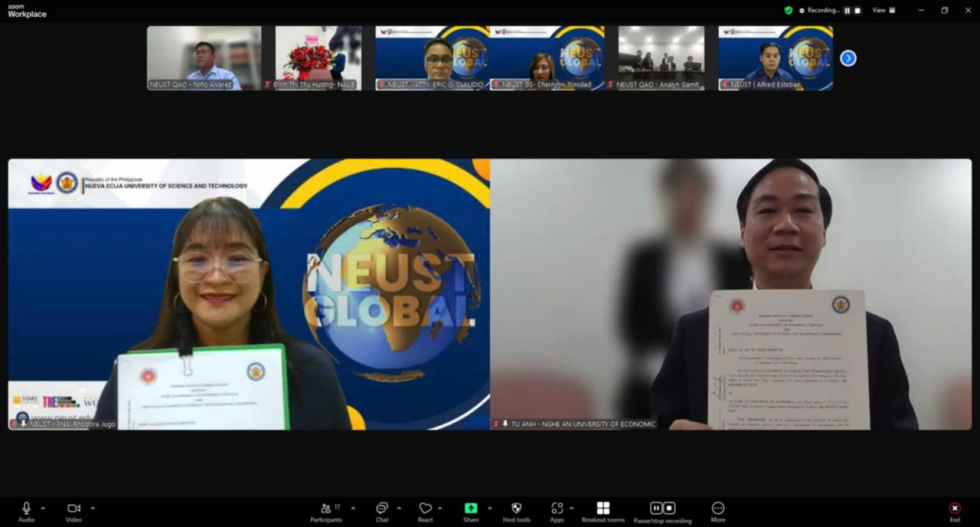The width and height of the screenshot is (980, 527).
Task: Select NEUST ATTY. Eric G. Claudio thumbnail
Action: coord(433,58)
